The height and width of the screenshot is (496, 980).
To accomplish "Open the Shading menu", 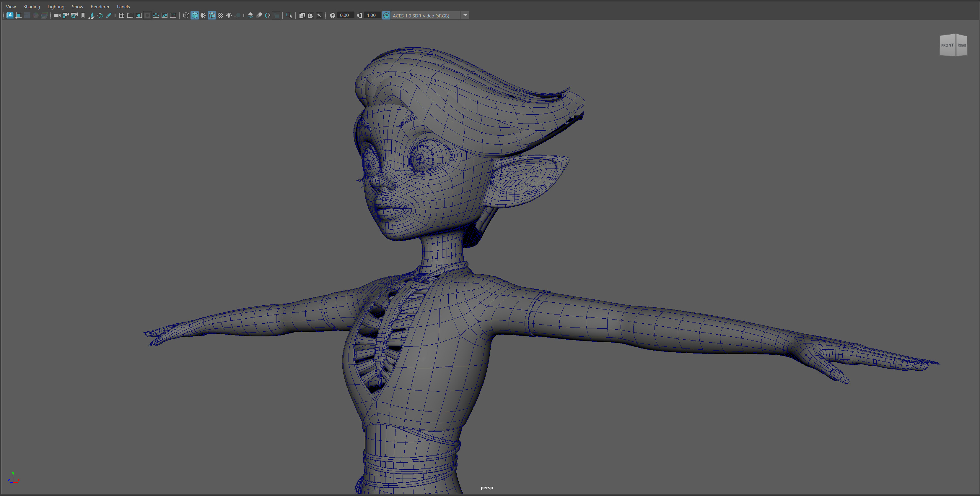I will click(32, 7).
